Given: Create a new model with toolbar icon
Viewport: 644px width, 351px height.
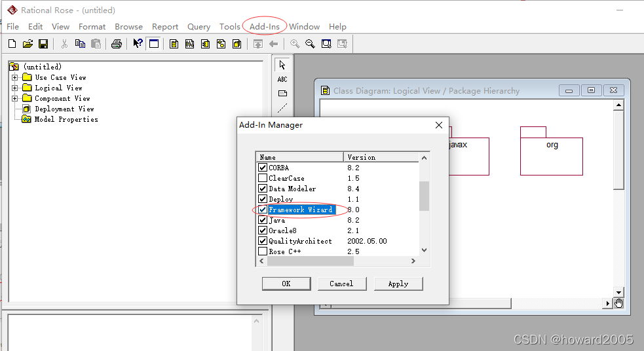Looking at the screenshot, I should click(12, 43).
